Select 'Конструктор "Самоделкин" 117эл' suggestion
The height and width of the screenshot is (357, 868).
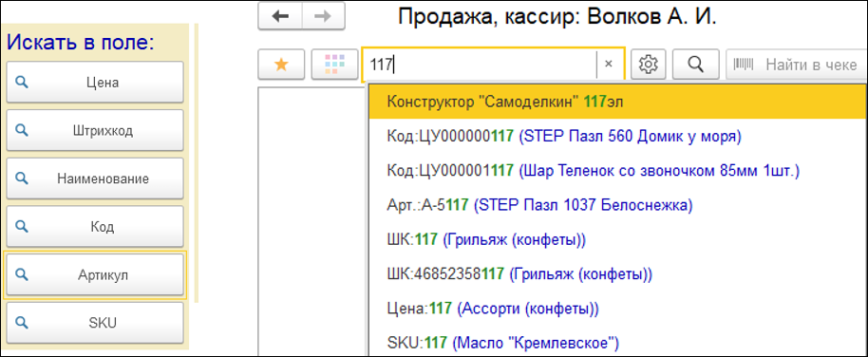[x=618, y=102]
